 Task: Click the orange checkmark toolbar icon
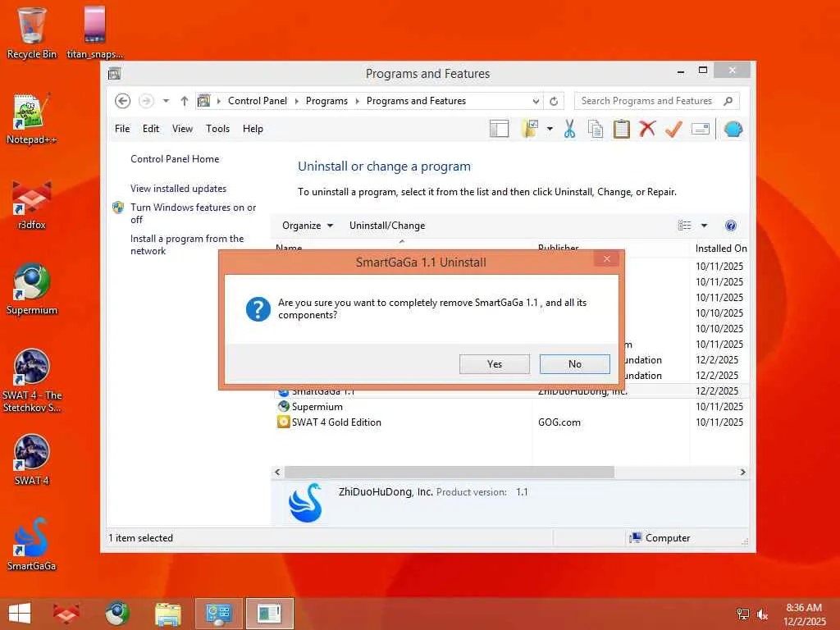[x=674, y=129]
